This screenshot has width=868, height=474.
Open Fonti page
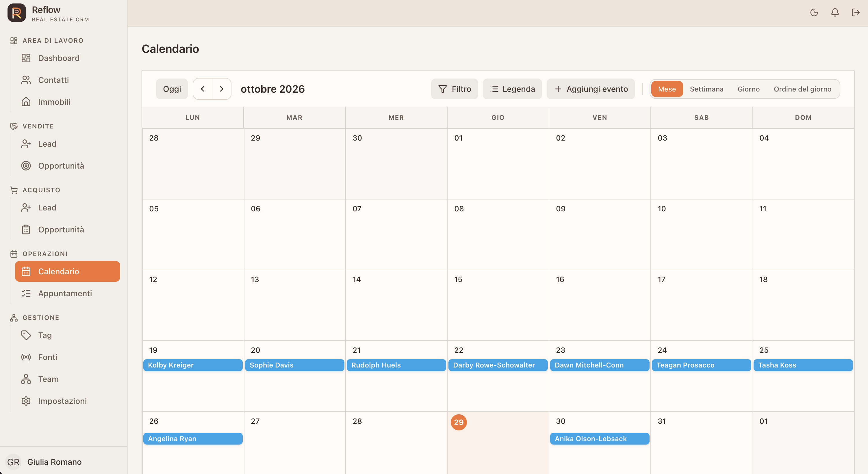click(67, 357)
